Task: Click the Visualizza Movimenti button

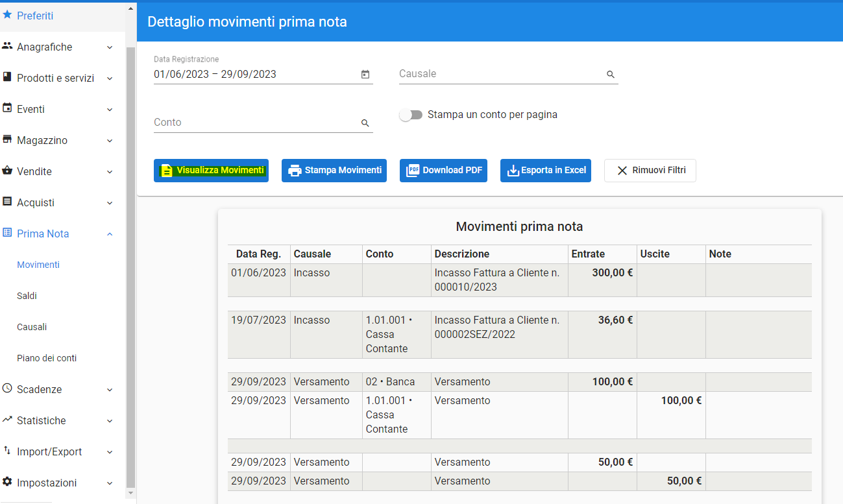Action: [211, 171]
